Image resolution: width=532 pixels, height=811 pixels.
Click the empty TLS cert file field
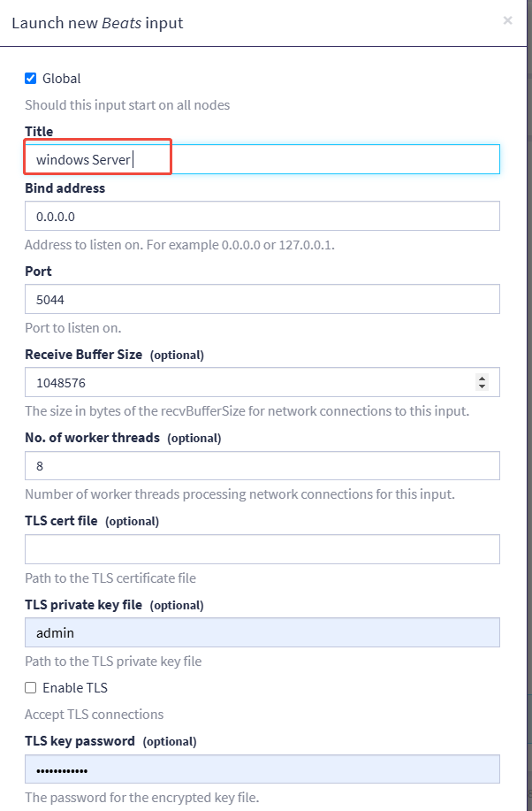(262, 549)
